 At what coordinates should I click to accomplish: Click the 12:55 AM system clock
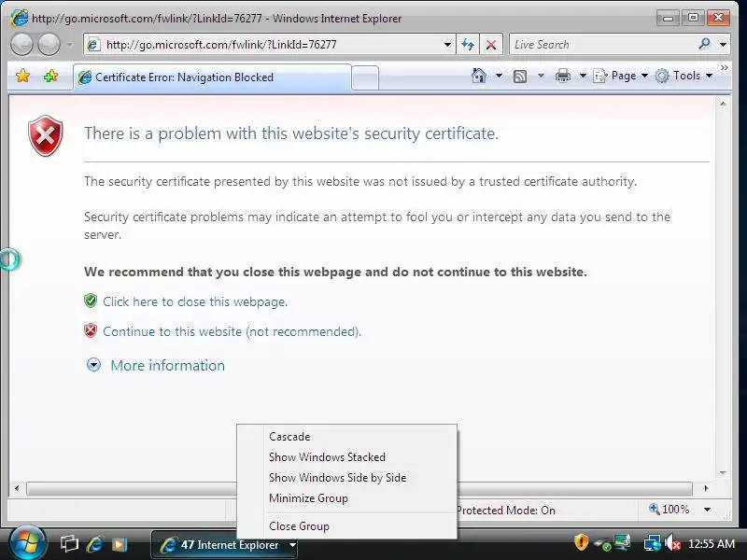[712, 544]
